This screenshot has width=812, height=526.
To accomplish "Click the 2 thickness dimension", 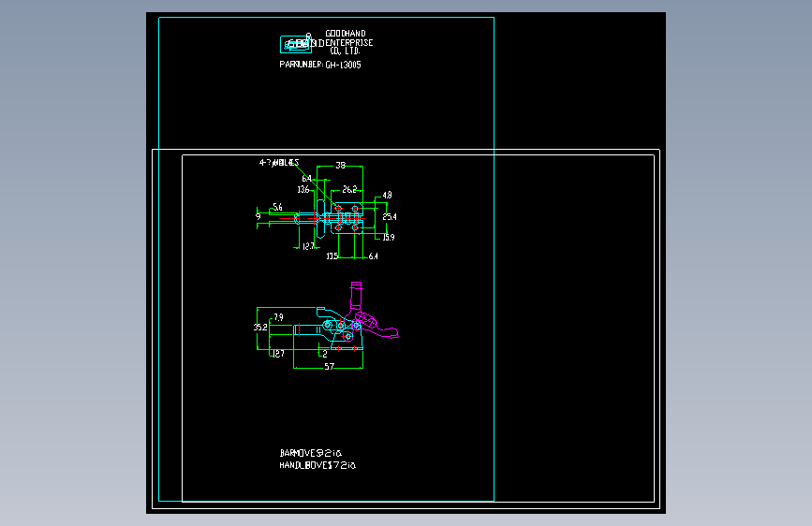I will 325,354.
